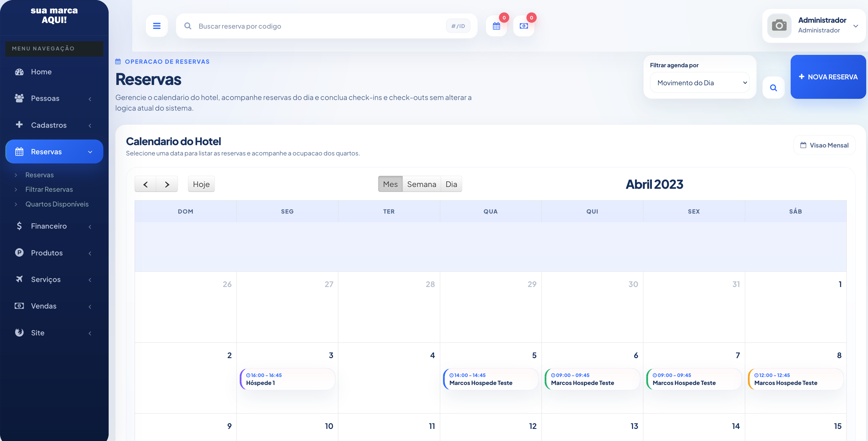Click the Reservas calendar icon in the sidebar
The width and height of the screenshot is (868, 441).
(x=19, y=152)
